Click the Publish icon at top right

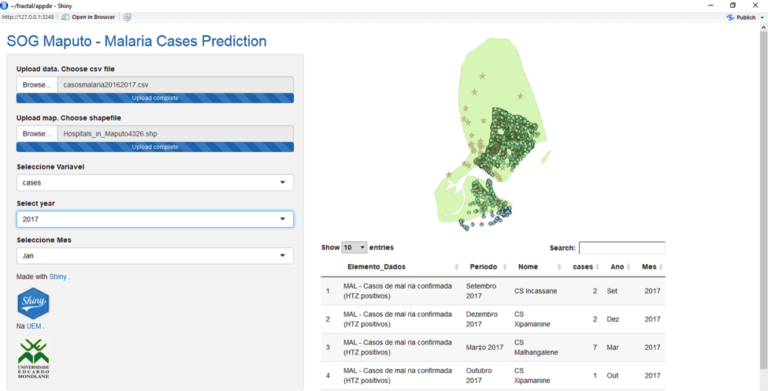pyautogui.click(x=730, y=17)
